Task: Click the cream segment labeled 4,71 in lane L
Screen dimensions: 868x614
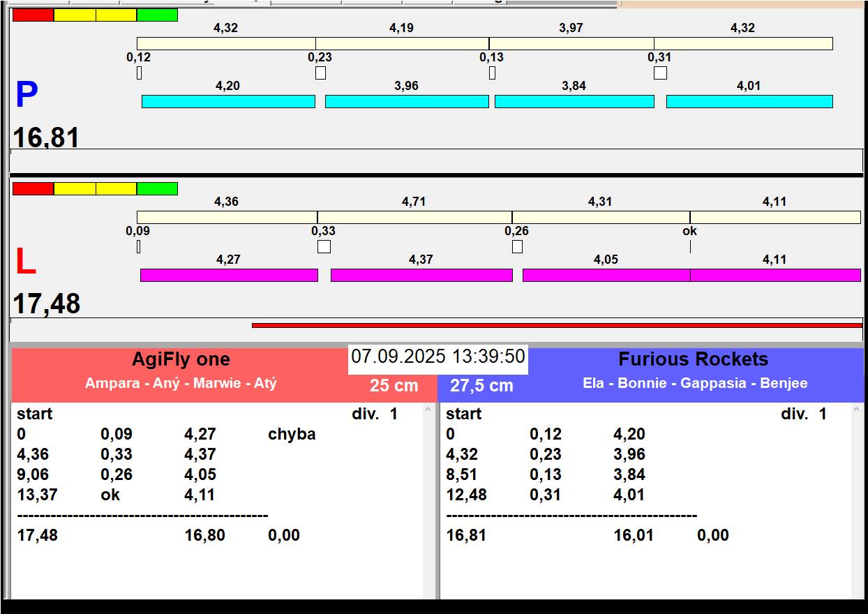Action: click(x=414, y=217)
